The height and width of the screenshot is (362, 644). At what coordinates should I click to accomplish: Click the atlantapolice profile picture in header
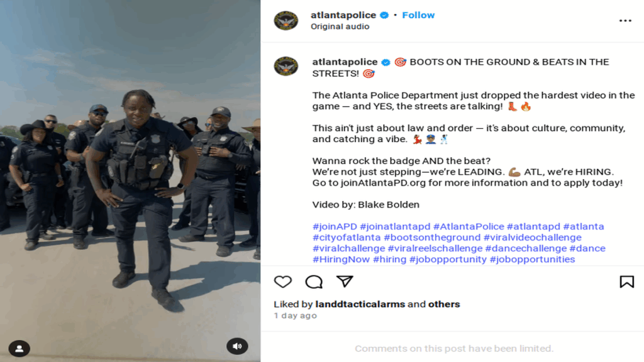(x=286, y=21)
